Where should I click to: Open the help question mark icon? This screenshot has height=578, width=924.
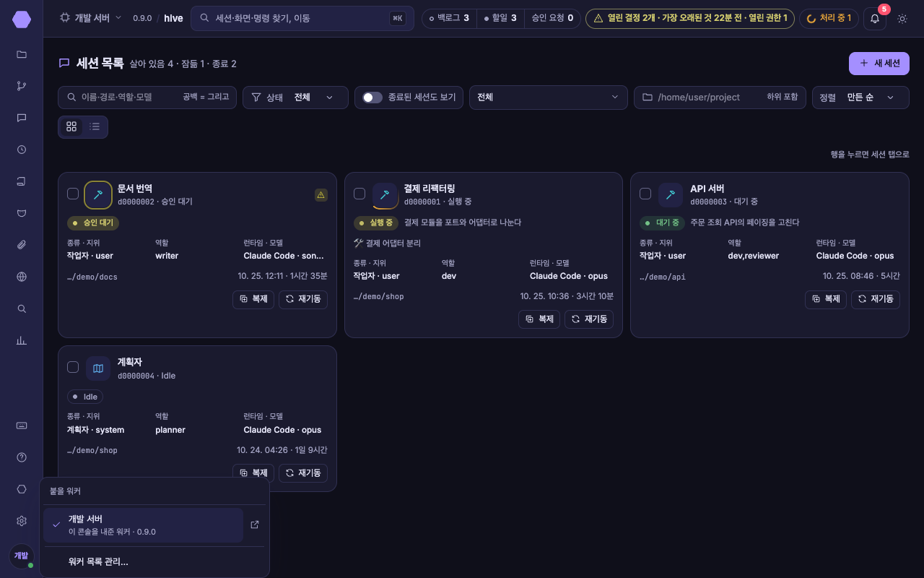click(x=22, y=457)
